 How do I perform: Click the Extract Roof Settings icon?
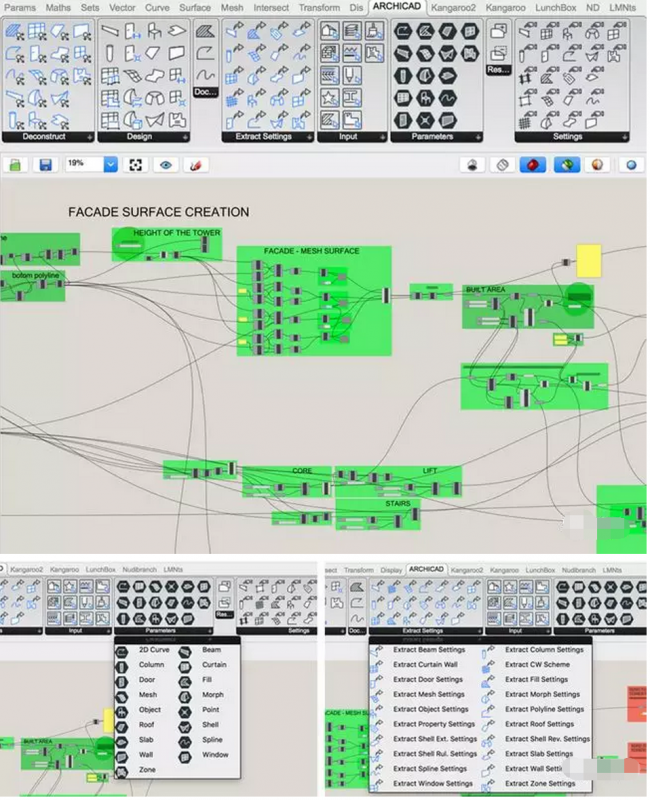pos(488,724)
